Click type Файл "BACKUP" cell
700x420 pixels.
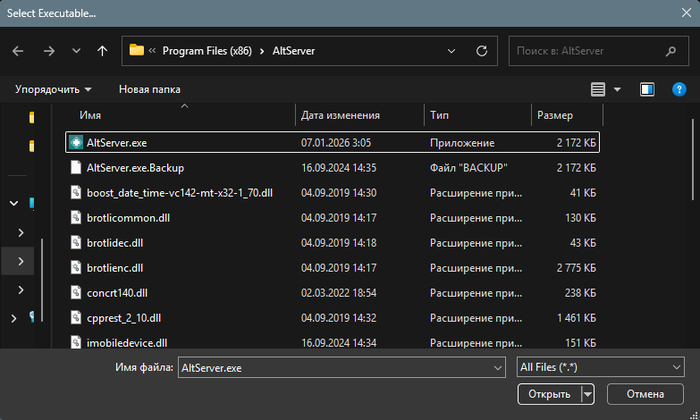pos(469,168)
